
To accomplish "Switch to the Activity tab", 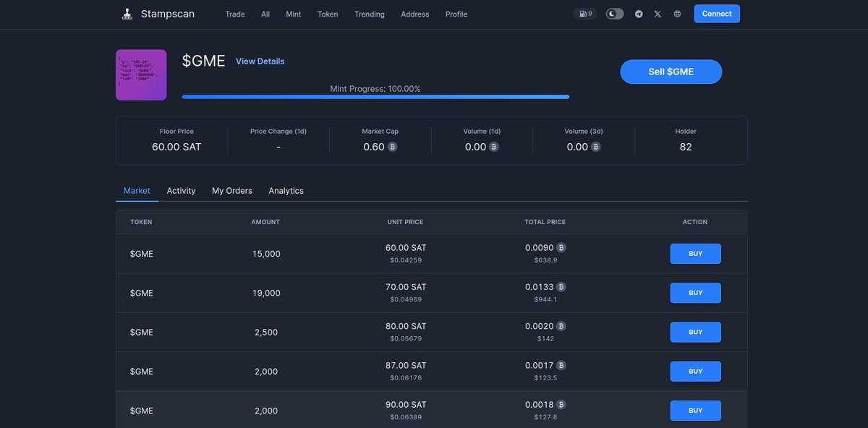I will tap(181, 190).
